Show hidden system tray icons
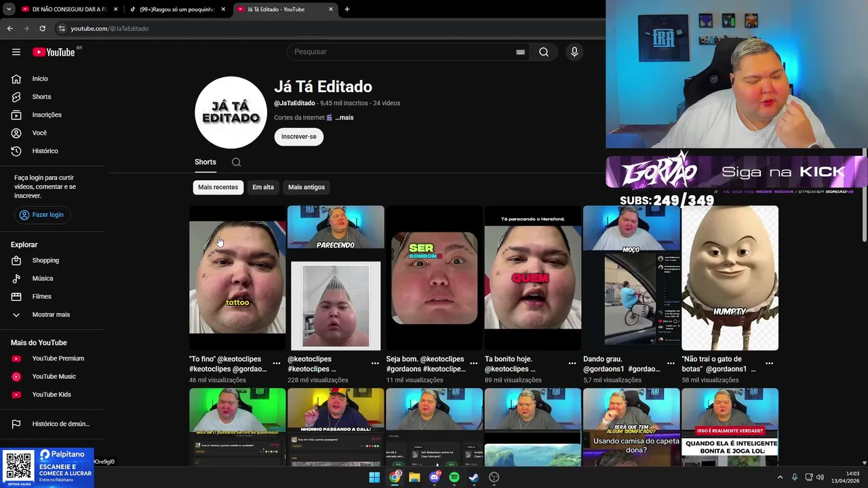The width and height of the screenshot is (868, 488). [x=780, y=477]
